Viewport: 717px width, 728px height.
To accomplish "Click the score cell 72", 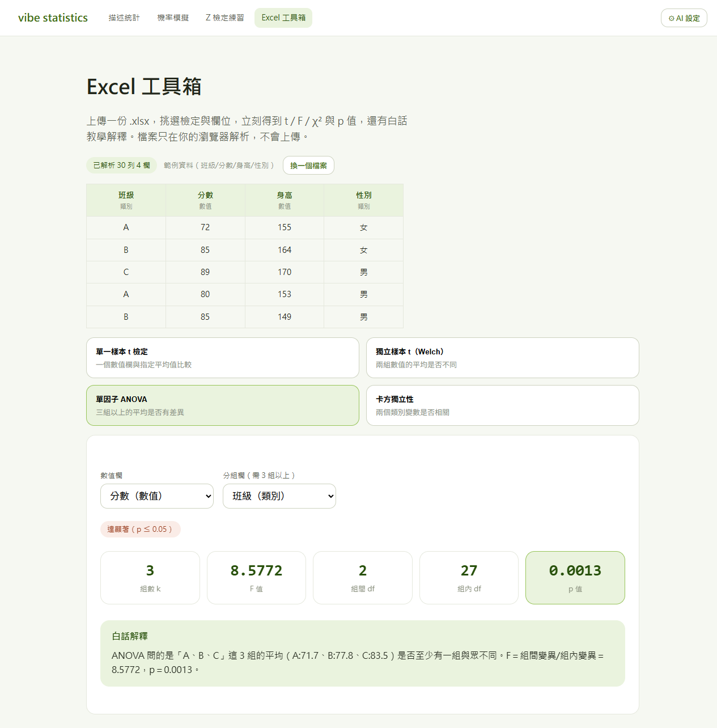I will pyautogui.click(x=205, y=227).
